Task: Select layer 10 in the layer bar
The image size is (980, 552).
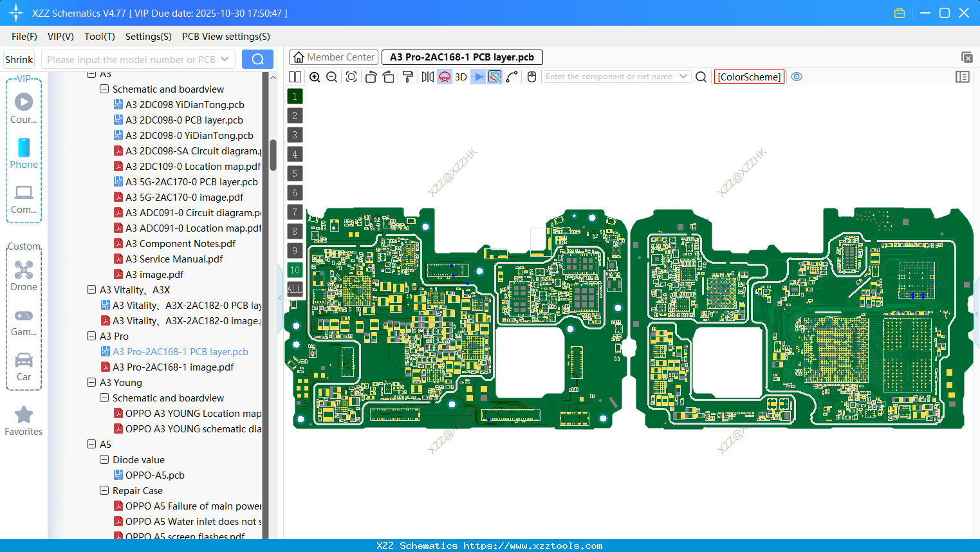Action: click(x=295, y=270)
